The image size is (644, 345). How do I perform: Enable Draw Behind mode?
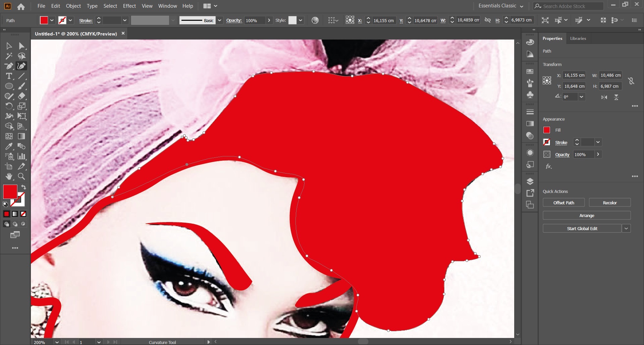15,224
